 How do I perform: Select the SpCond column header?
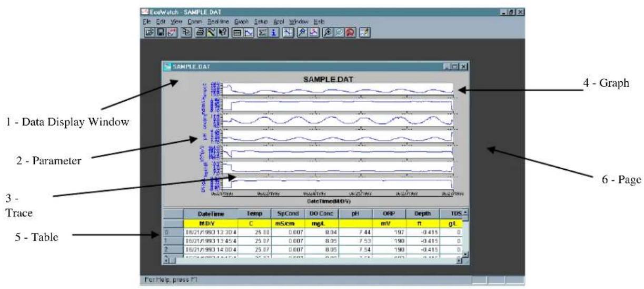tap(287, 214)
